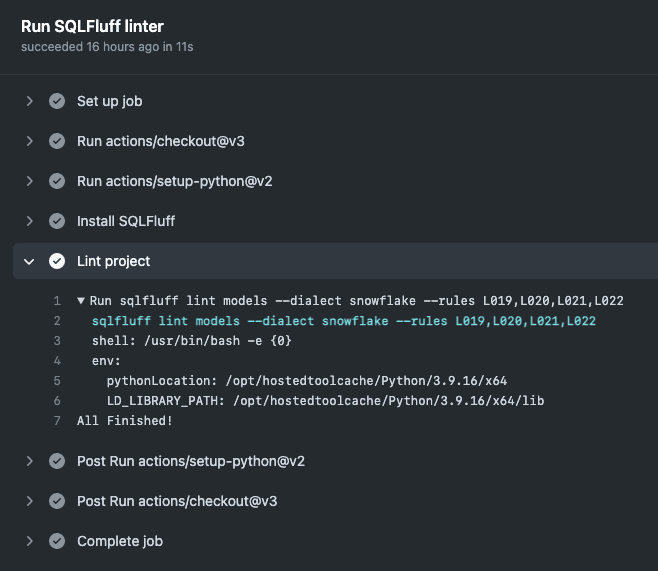Click Post Run checkout success icon
This screenshot has height=571, width=658.
[57, 501]
